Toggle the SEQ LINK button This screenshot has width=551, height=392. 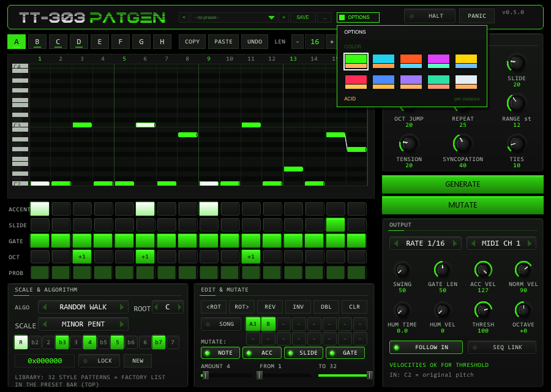click(x=502, y=347)
